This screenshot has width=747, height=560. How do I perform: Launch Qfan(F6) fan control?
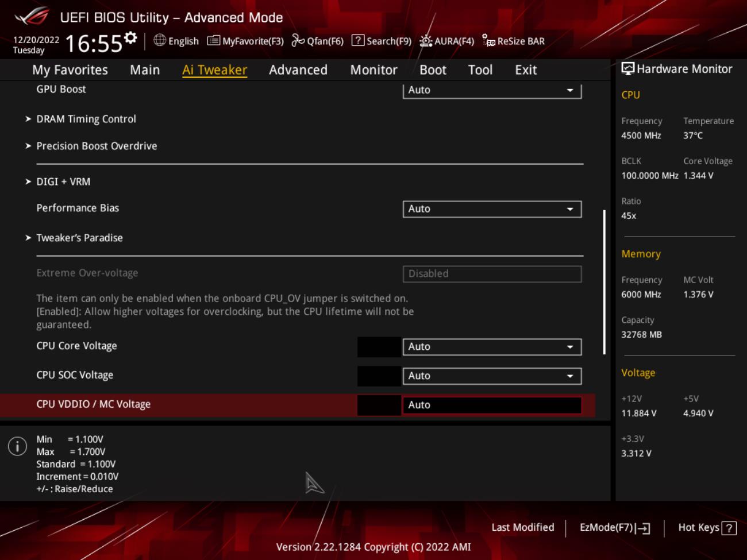pyautogui.click(x=298, y=40)
